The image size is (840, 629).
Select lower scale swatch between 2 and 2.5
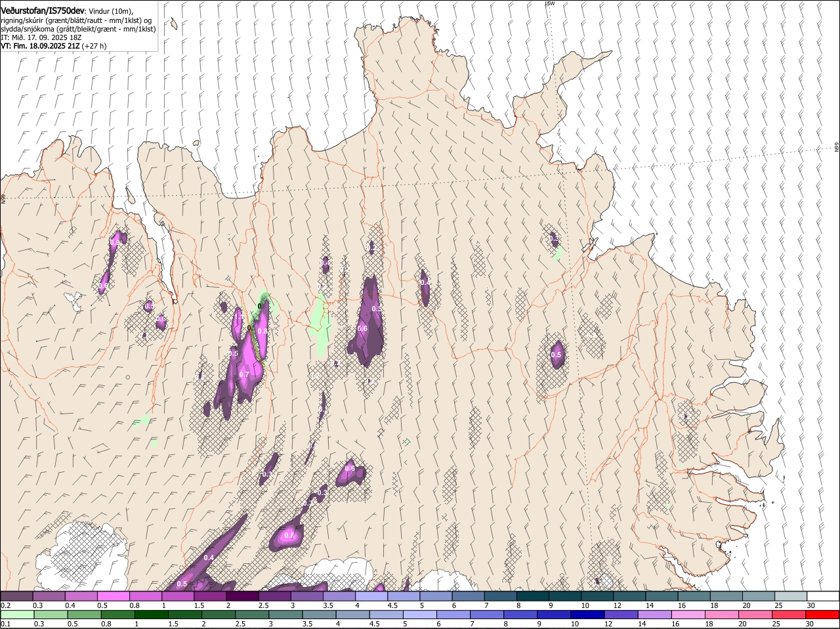219,615
